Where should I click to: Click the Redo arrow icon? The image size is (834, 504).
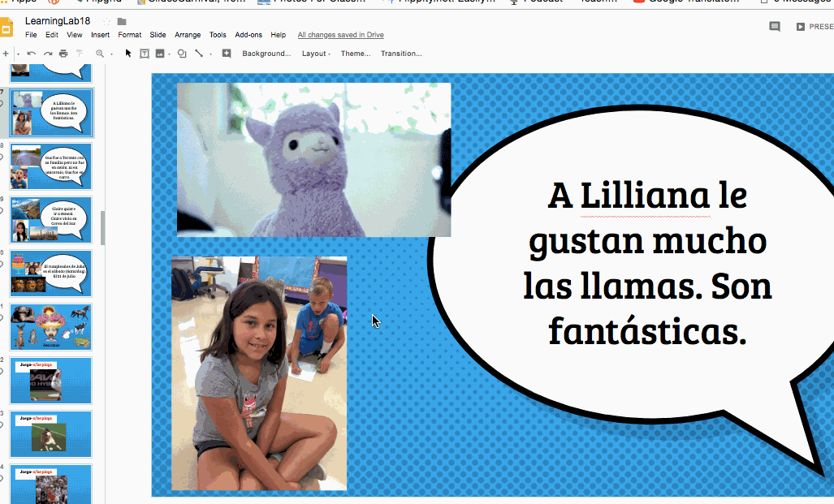pos(48,54)
